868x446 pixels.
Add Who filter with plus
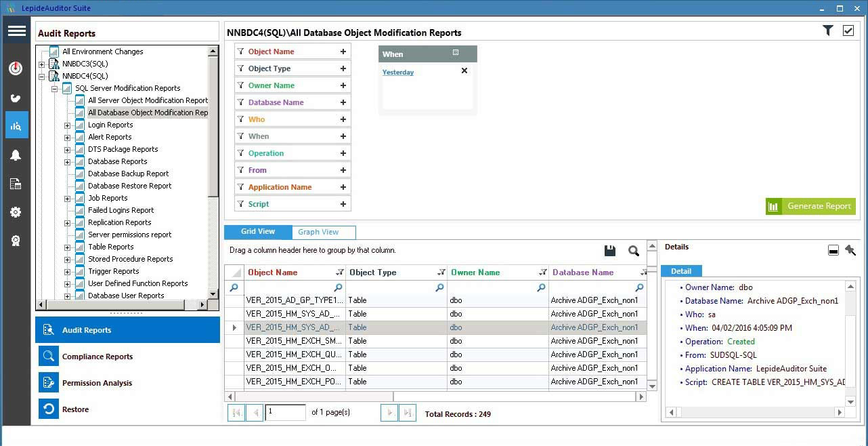click(x=343, y=119)
